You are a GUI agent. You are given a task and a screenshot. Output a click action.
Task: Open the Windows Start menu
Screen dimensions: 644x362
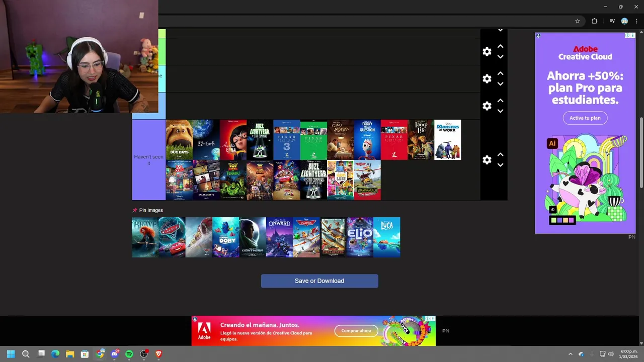click(11, 354)
